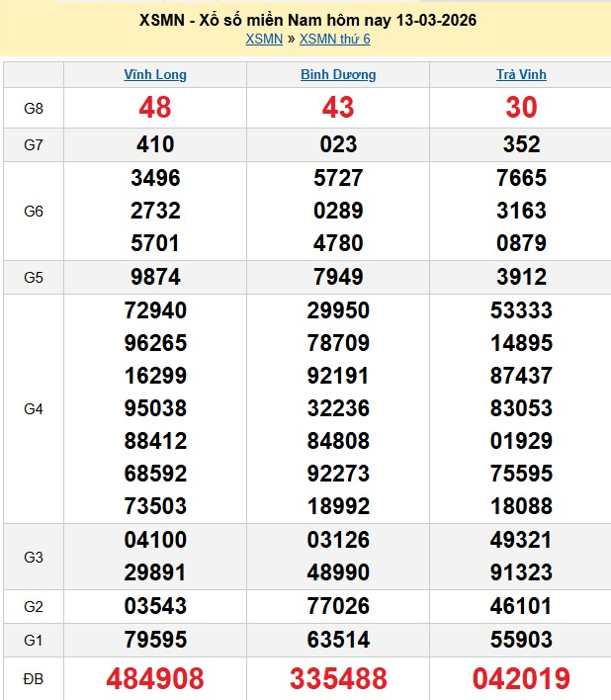Select the G6 row label
The height and width of the screenshot is (700, 611).
tap(34, 212)
